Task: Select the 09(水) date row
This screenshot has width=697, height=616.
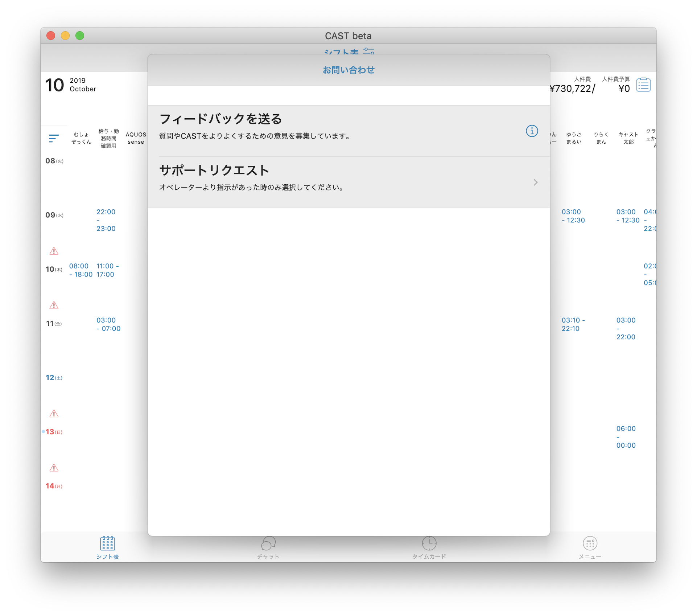Action: pos(54,215)
